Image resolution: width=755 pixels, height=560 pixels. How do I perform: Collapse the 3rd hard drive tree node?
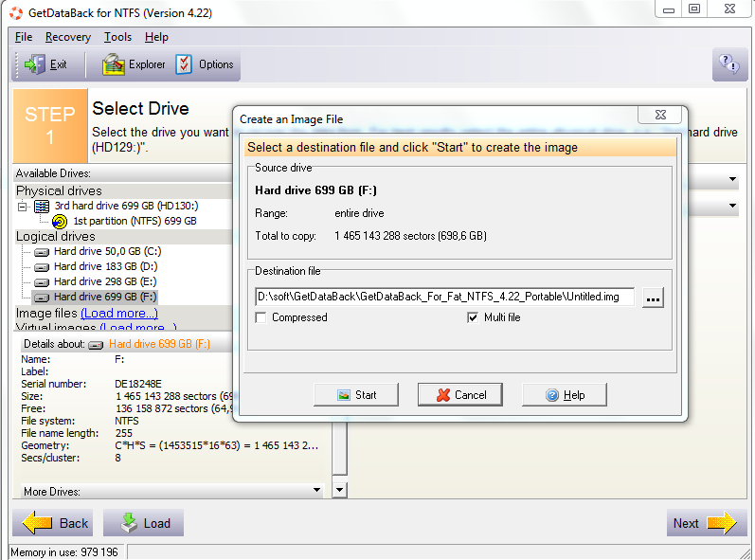pyautogui.click(x=22, y=208)
